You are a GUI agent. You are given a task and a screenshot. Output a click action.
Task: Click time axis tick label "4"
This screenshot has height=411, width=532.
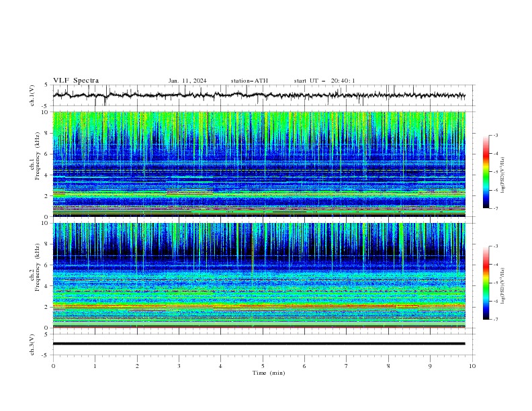click(220, 366)
